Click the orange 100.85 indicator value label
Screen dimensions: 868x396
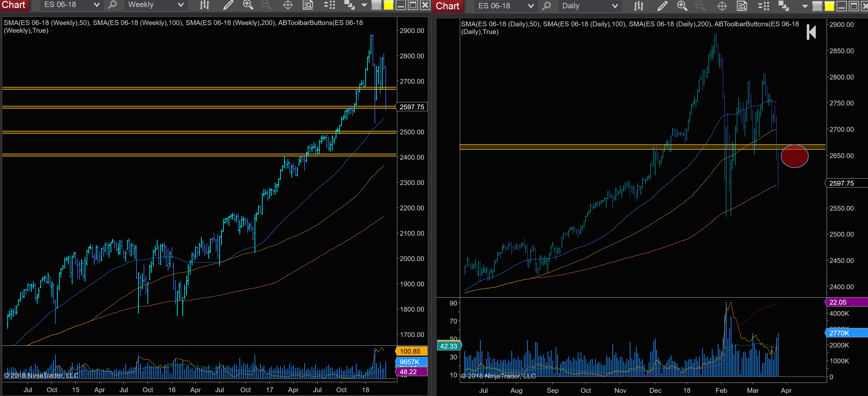(411, 351)
